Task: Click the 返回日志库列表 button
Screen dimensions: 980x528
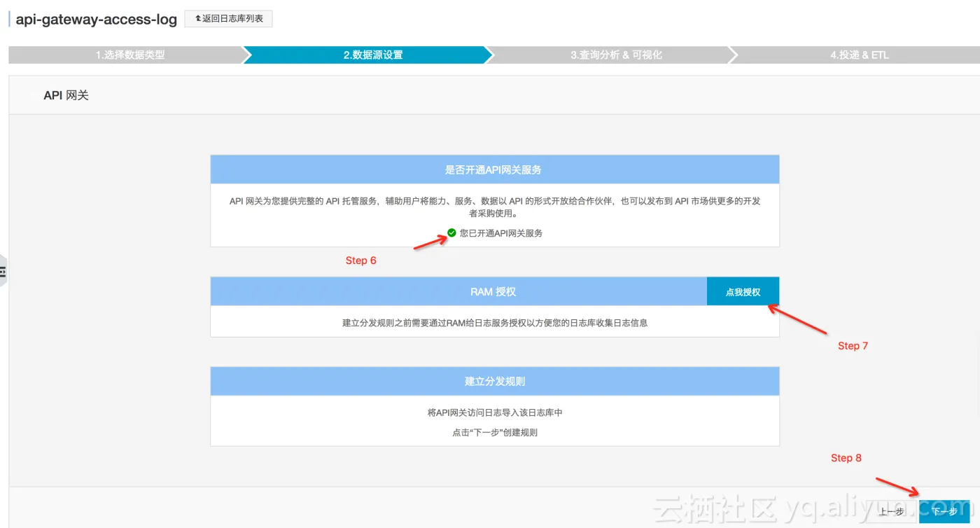Action: (228, 19)
